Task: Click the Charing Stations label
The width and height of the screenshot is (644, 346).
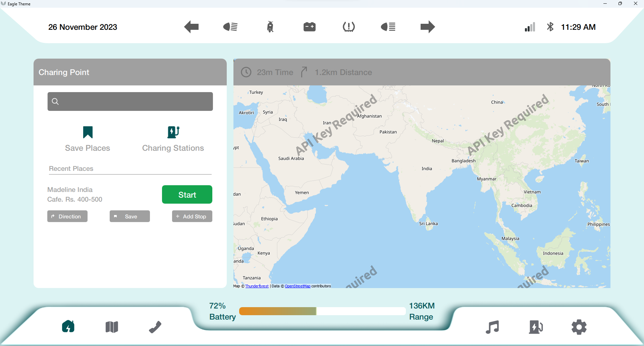Action: tap(173, 148)
